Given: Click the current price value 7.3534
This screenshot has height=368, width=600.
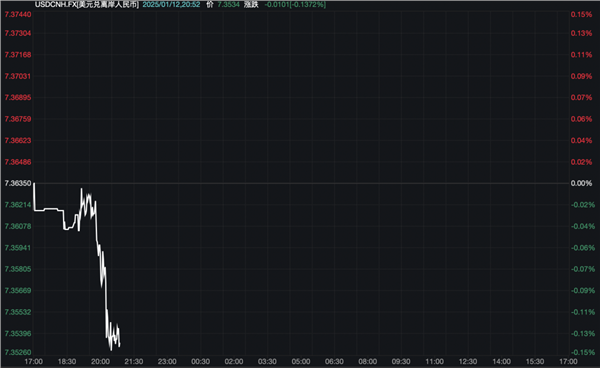Looking at the screenshot, I should (228, 5).
